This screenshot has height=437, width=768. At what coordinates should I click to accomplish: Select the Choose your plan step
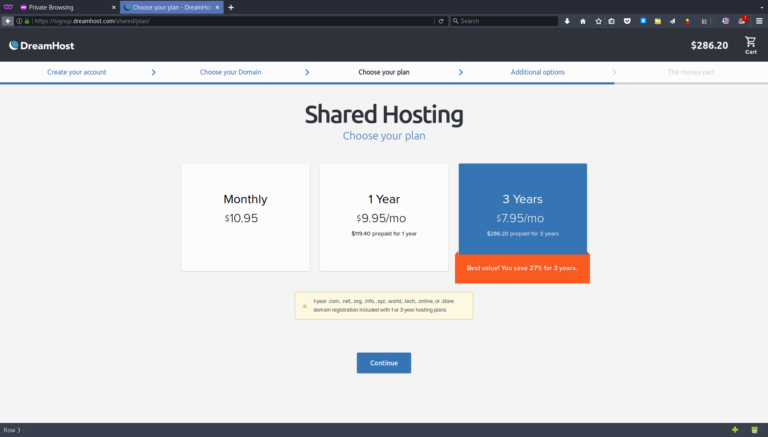[x=384, y=72]
